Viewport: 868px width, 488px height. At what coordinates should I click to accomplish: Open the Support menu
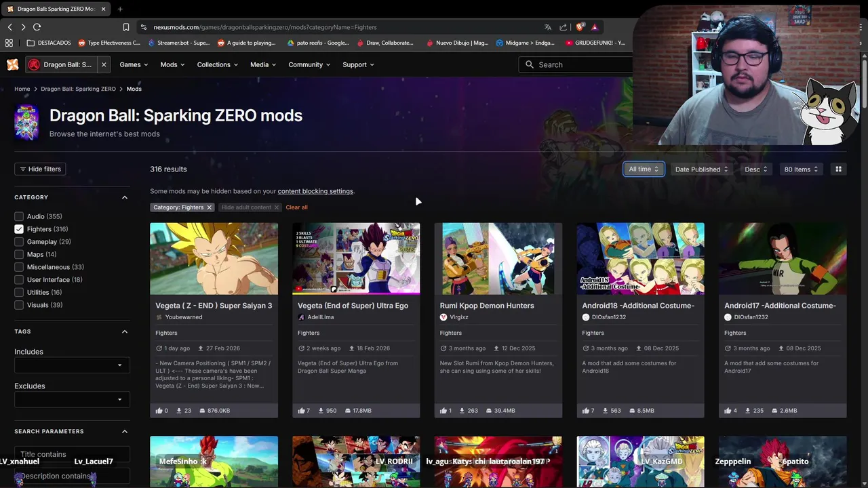358,64
